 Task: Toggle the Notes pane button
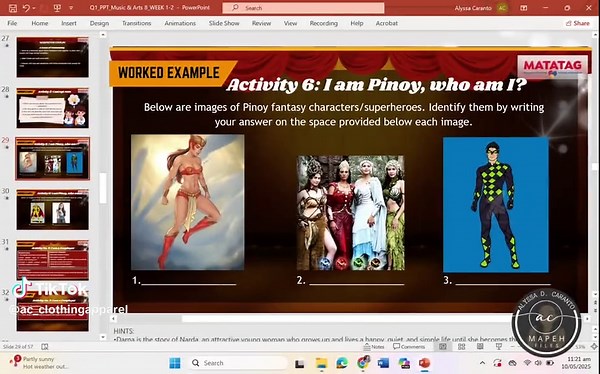[x=374, y=346]
